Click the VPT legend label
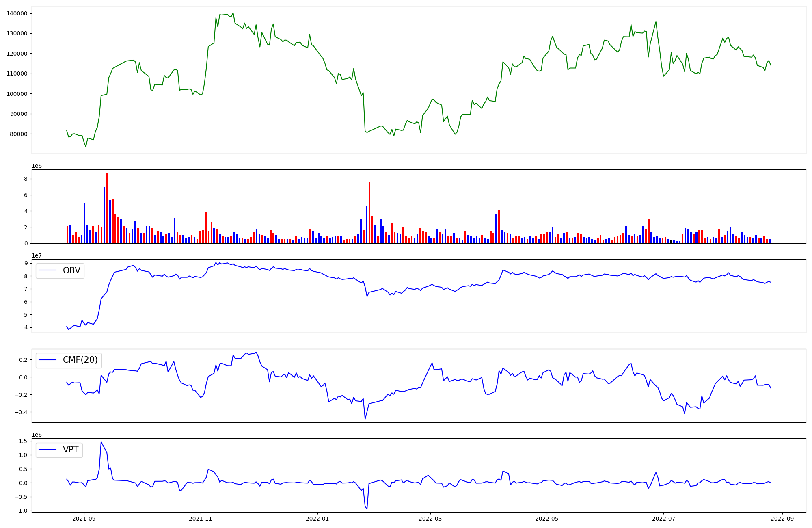Image resolution: width=812 pixels, height=528 pixels. click(x=71, y=450)
